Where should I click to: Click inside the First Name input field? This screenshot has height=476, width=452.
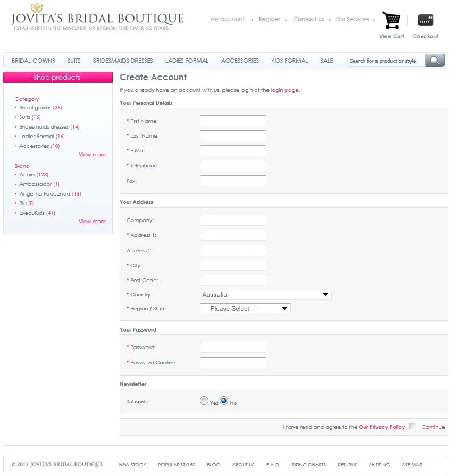pyautogui.click(x=232, y=121)
